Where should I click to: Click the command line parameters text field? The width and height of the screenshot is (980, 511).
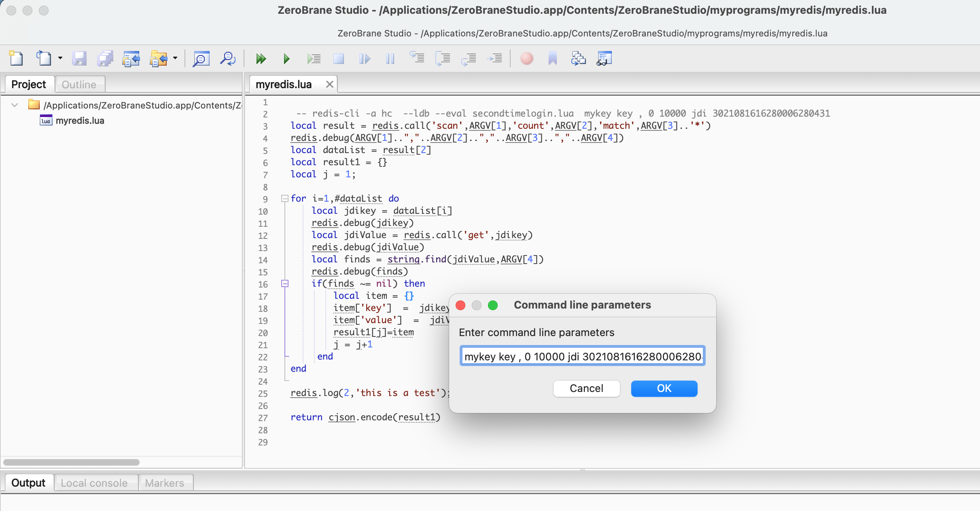(x=582, y=356)
